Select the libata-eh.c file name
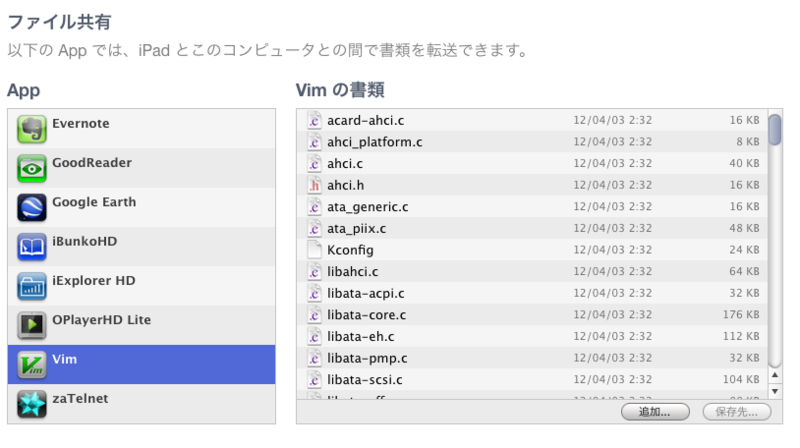800x448 pixels. [360, 337]
